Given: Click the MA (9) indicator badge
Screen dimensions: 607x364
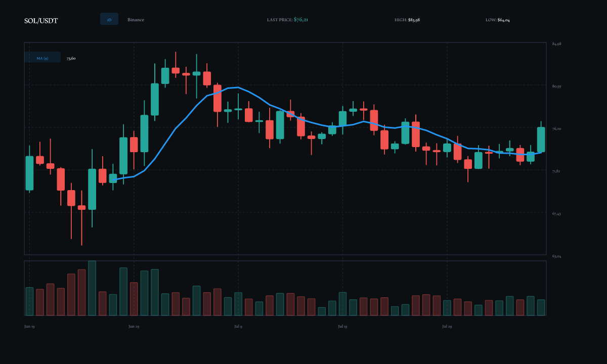Looking at the screenshot, I should point(42,57).
